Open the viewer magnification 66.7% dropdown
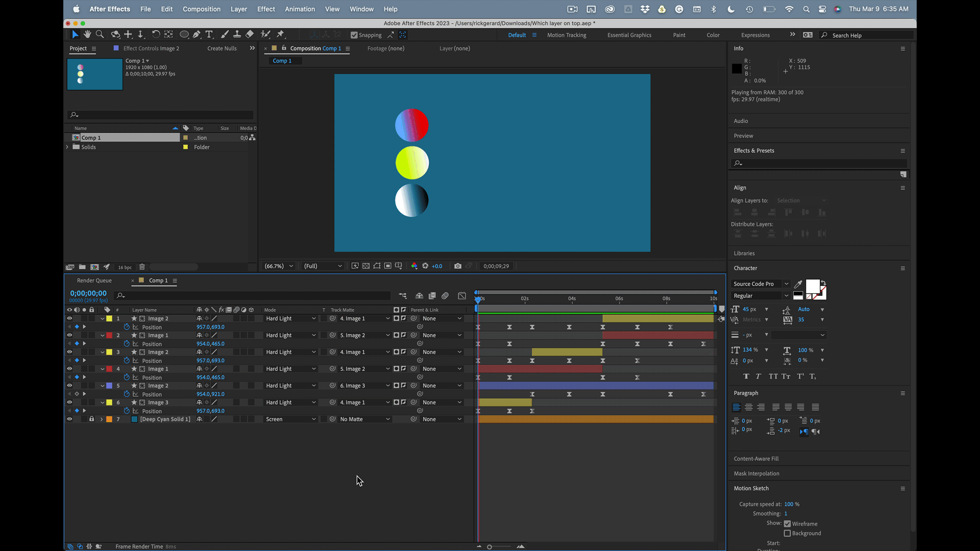980x551 pixels. (x=279, y=266)
